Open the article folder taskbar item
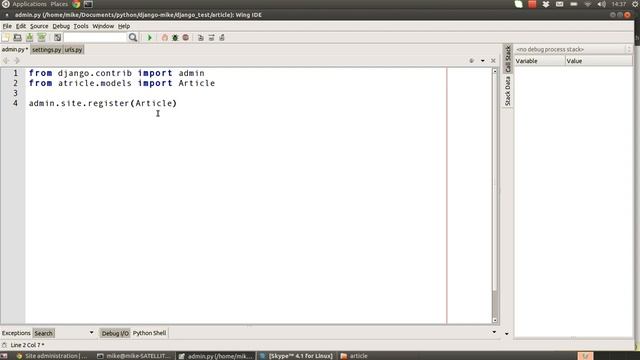Image resolution: width=640 pixels, height=360 pixels. coord(354,356)
